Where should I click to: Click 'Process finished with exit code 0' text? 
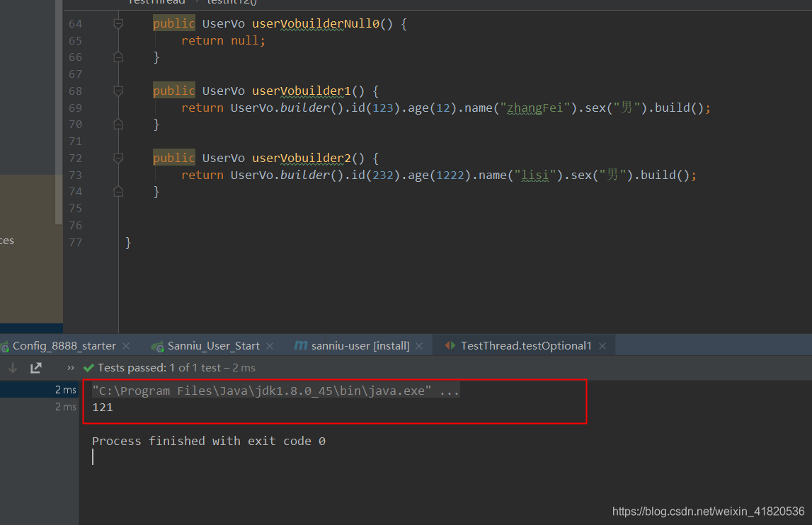pos(209,441)
